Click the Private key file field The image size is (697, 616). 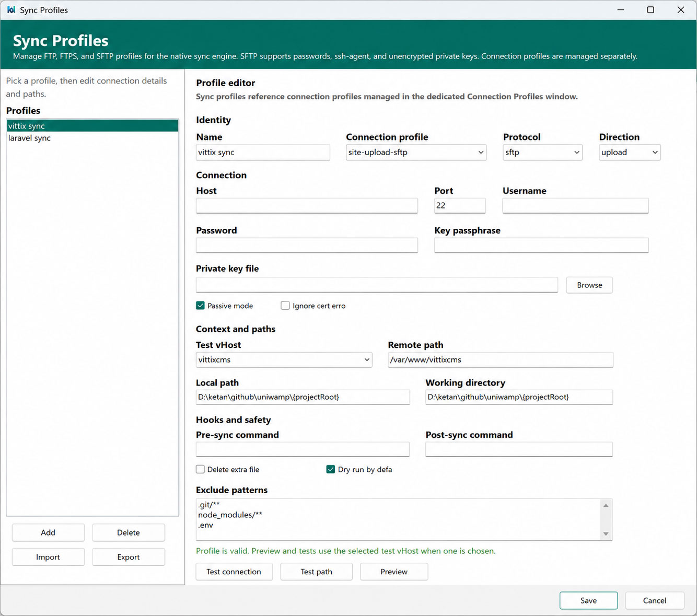(377, 285)
